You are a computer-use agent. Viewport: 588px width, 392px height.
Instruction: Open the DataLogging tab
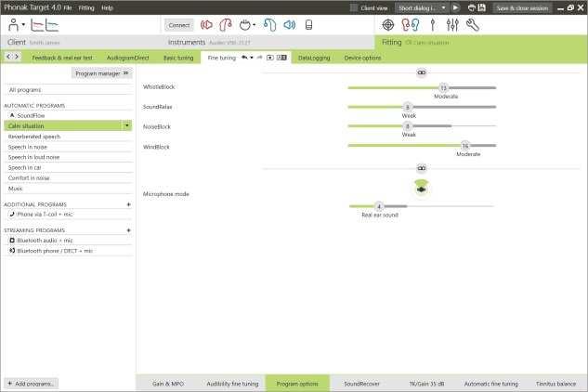pyautogui.click(x=314, y=58)
